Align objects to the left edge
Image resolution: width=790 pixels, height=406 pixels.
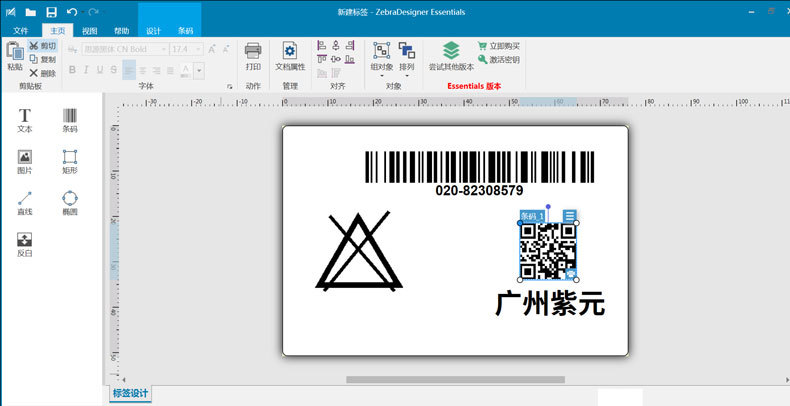click(x=322, y=45)
